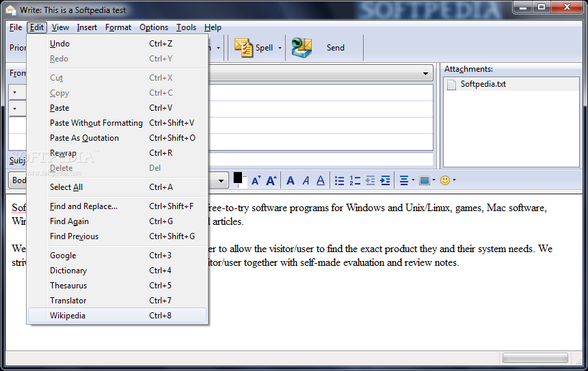Click the Attachments label
This screenshot has height=371, width=588.
tap(468, 69)
